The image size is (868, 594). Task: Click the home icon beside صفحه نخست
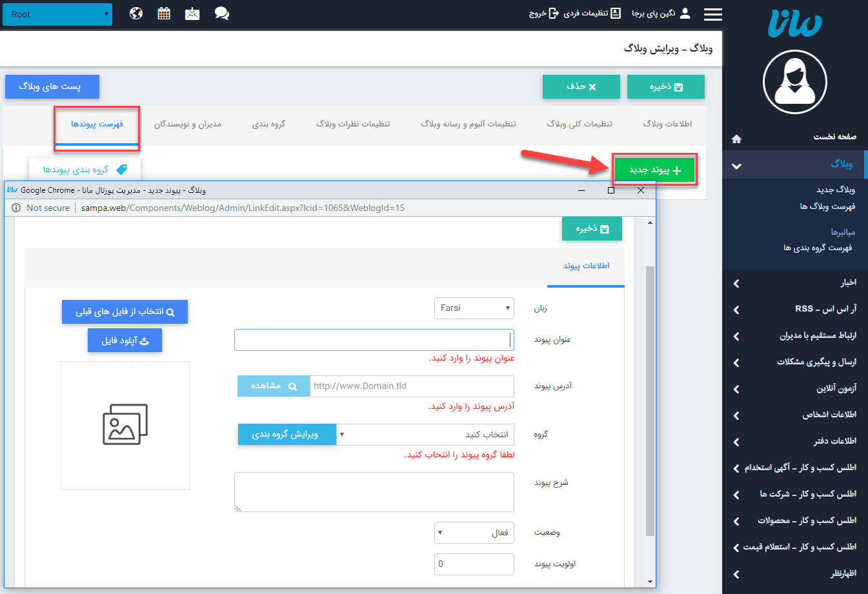[x=736, y=138]
